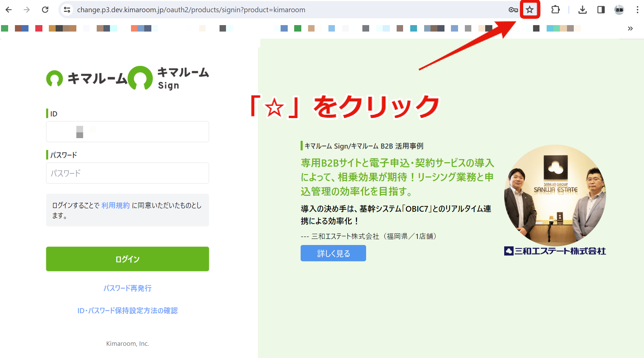Click the Kimaroom, Inc. footer text
This screenshot has height=358, width=644.
click(128, 343)
